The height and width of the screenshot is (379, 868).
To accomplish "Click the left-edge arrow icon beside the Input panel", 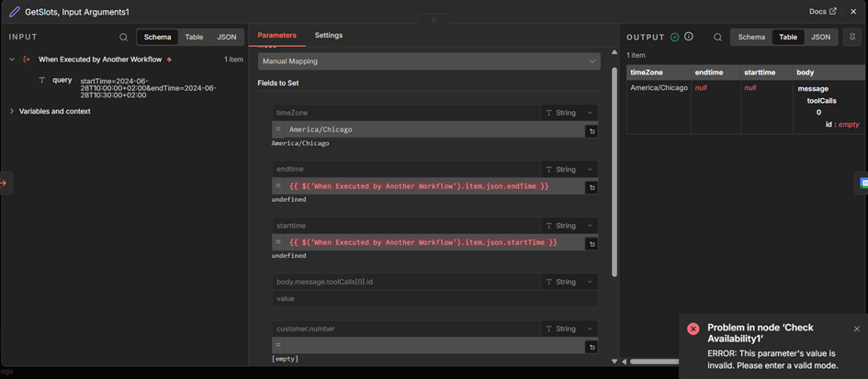I will pos(4,183).
